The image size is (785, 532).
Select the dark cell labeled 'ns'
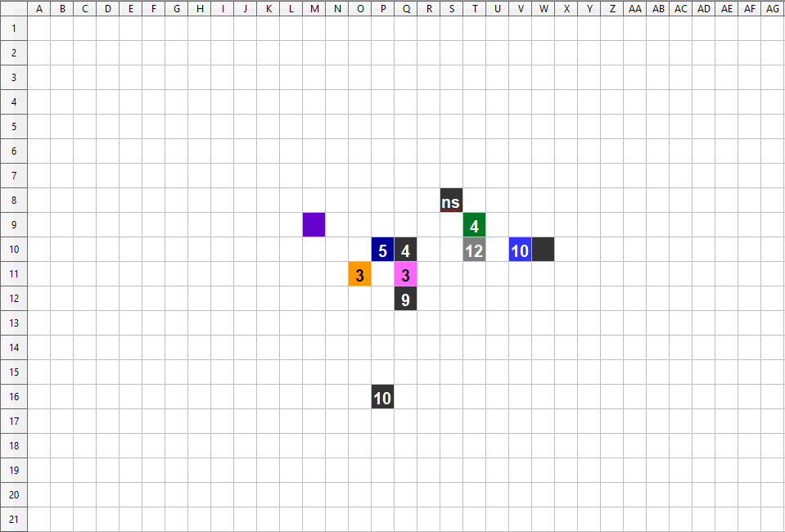(451, 201)
